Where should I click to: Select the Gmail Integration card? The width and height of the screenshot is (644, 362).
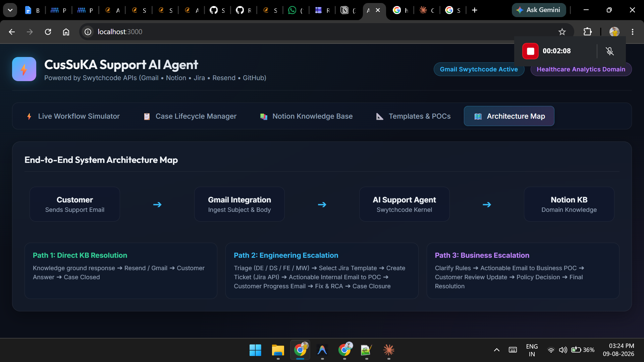239,204
